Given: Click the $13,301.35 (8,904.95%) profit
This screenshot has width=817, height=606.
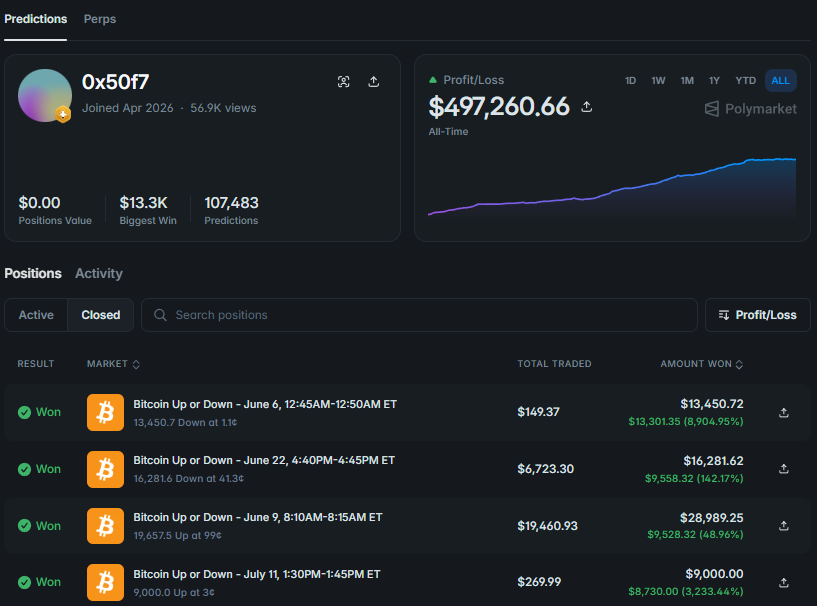Looking at the screenshot, I should point(686,422).
